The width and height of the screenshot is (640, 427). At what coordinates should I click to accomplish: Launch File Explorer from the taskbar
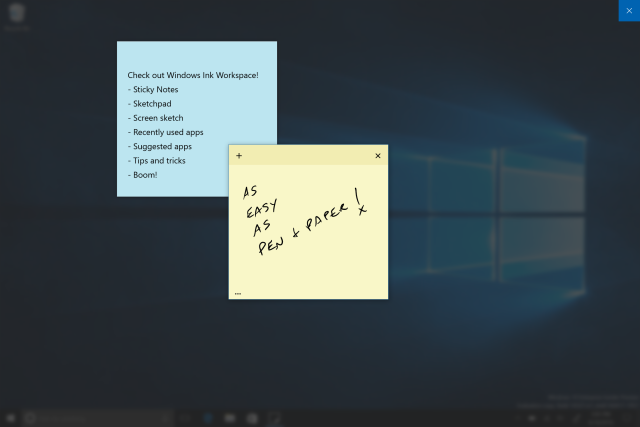point(230,418)
